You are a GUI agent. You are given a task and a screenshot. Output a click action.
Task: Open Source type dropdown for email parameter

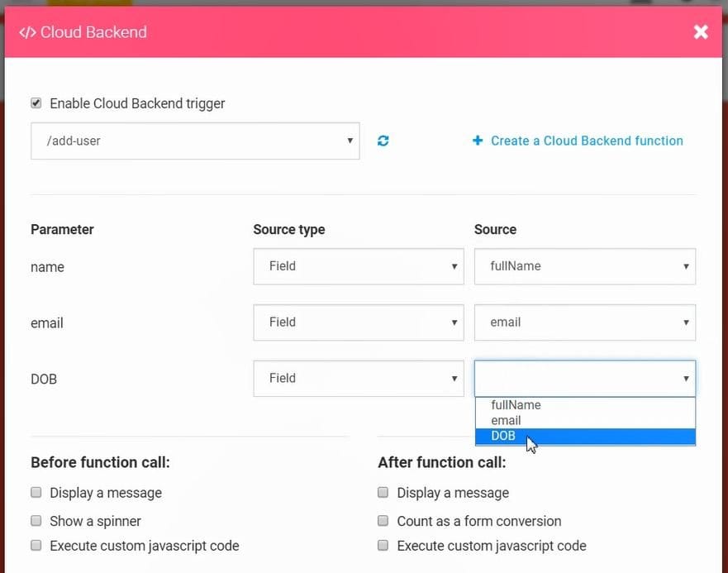click(x=359, y=322)
